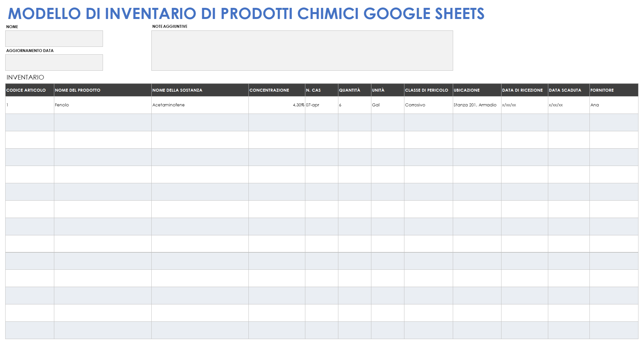The width and height of the screenshot is (644, 344).
Task: Select the CLASSE DI PERICOLO column header
Action: point(429,90)
